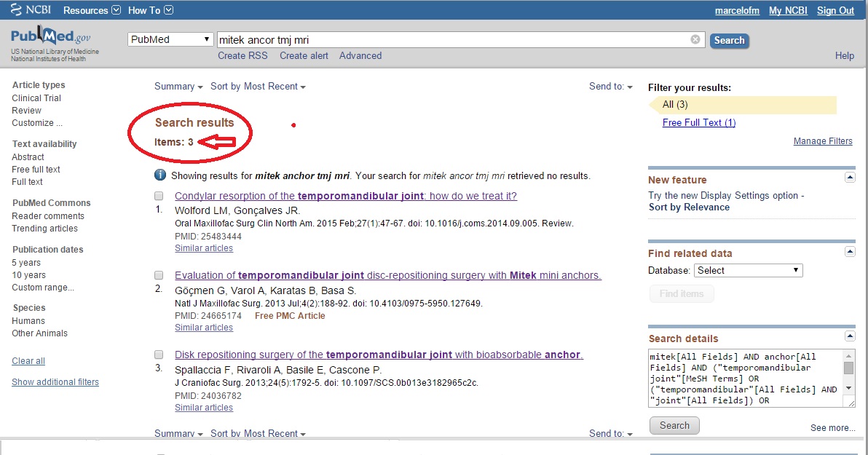This screenshot has height=455, width=868.
Task: Open Evaluation of temporomandibular joint disc-repositioning article
Action: coord(388,275)
